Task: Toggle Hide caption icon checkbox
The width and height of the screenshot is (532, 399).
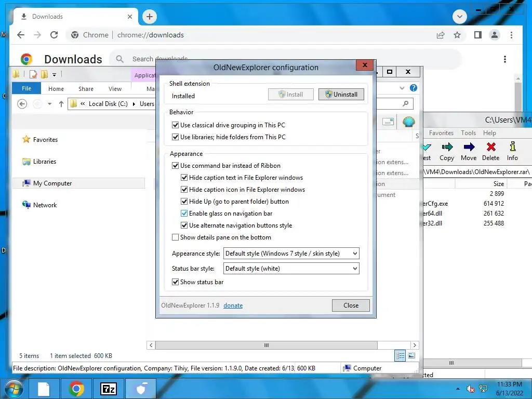Action: [184, 189]
